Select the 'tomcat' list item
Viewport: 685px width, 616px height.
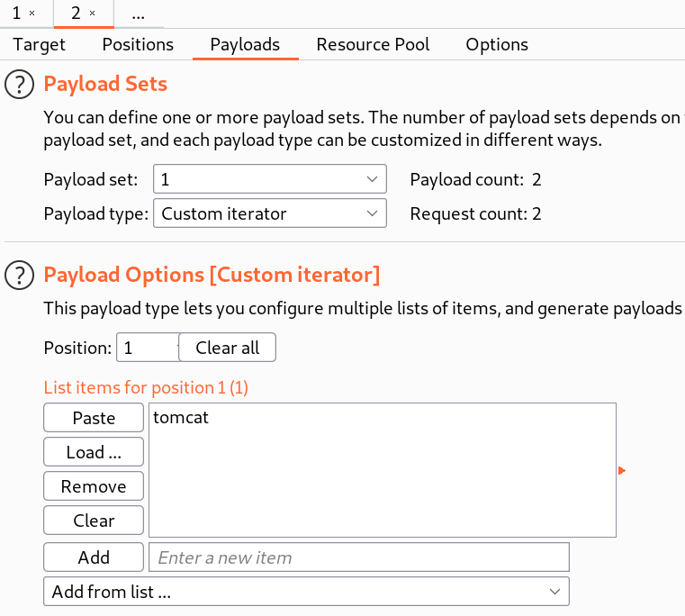point(181,418)
